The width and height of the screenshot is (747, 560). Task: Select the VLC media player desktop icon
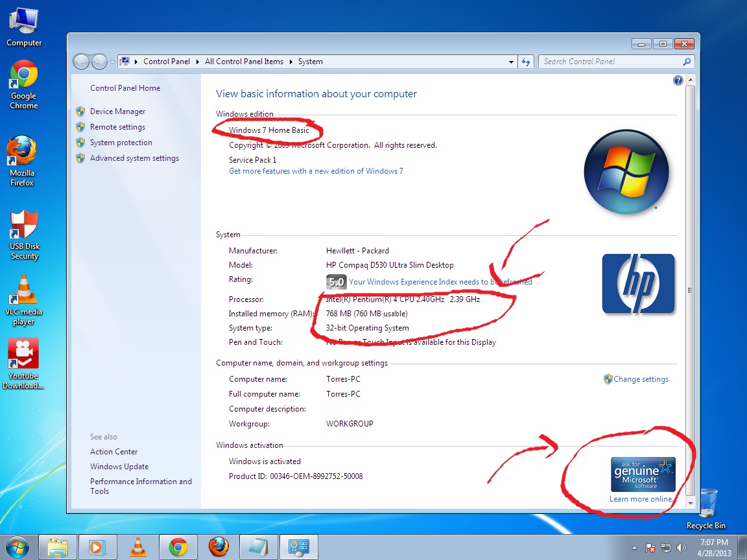point(23,301)
